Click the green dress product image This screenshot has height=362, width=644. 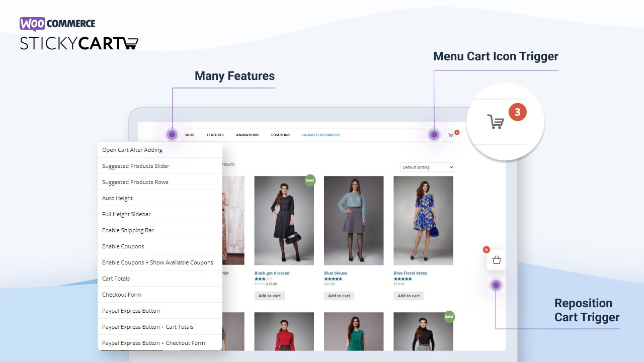coord(354,331)
